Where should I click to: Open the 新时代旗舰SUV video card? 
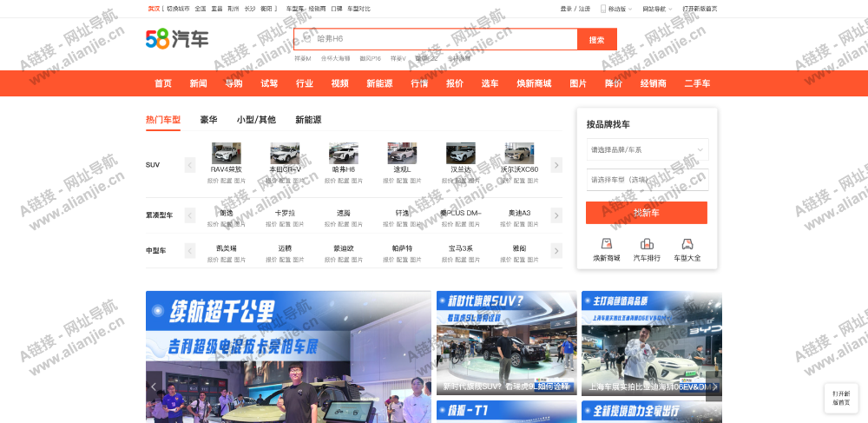507,343
